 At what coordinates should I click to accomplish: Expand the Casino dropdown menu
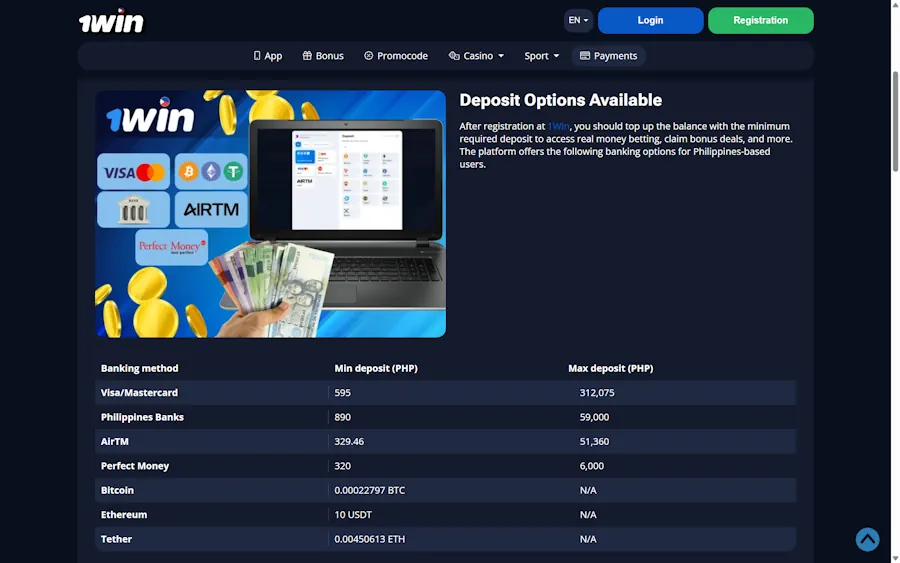pyautogui.click(x=477, y=56)
